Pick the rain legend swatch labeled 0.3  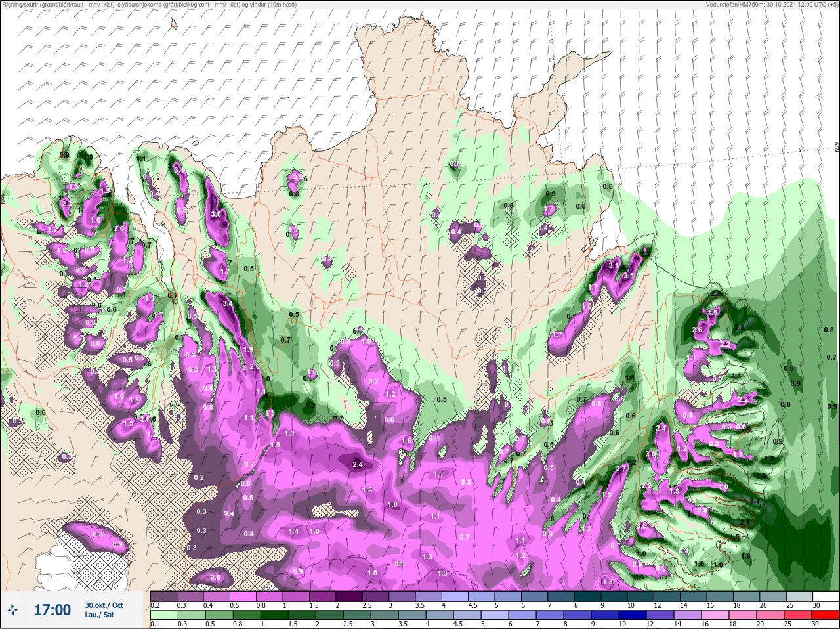pyautogui.click(x=190, y=615)
